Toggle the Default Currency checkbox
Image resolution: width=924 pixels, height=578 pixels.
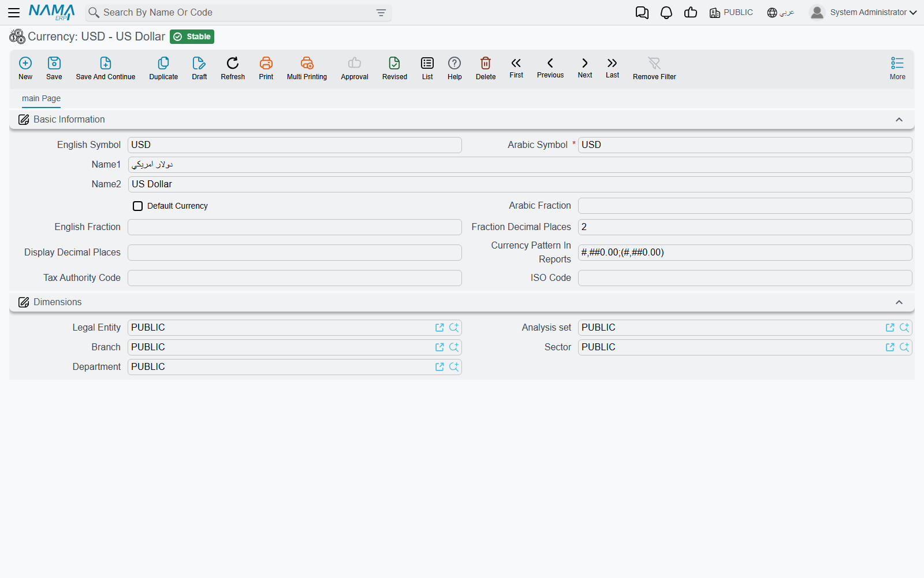tap(137, 206)
